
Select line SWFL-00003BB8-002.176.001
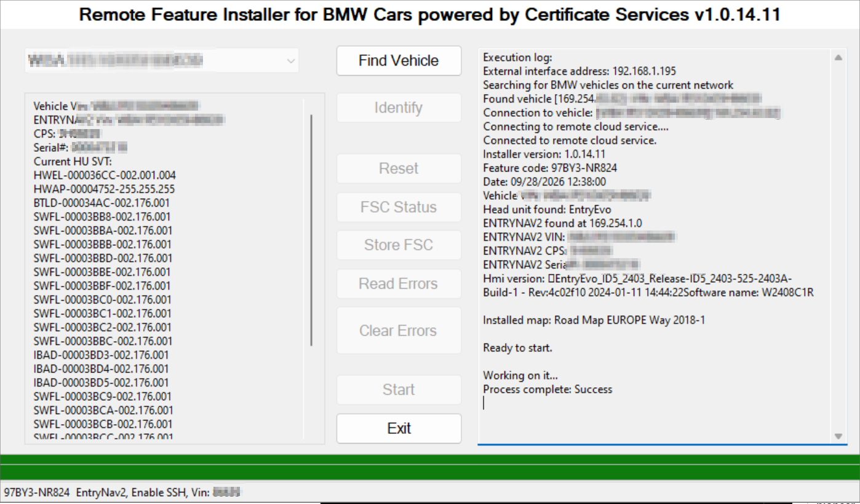pos(102,216)
